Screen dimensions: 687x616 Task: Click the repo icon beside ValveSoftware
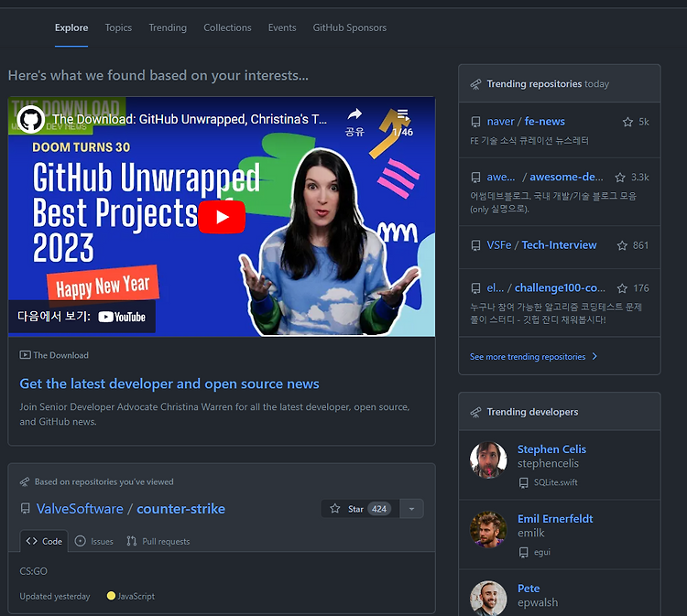26,508
